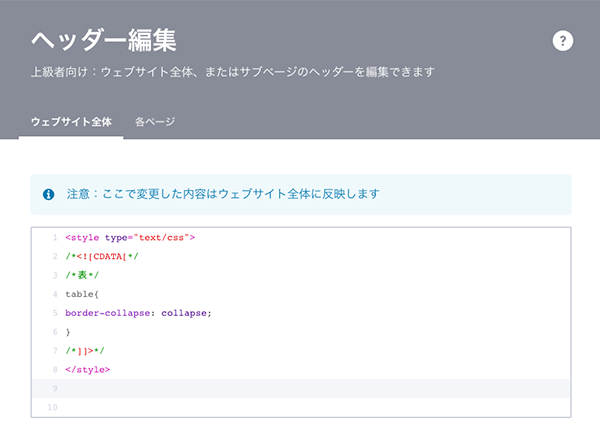The height and width of the screenshot is (429, 600).
Task: Open the help question mark icon
Action: 562,41
